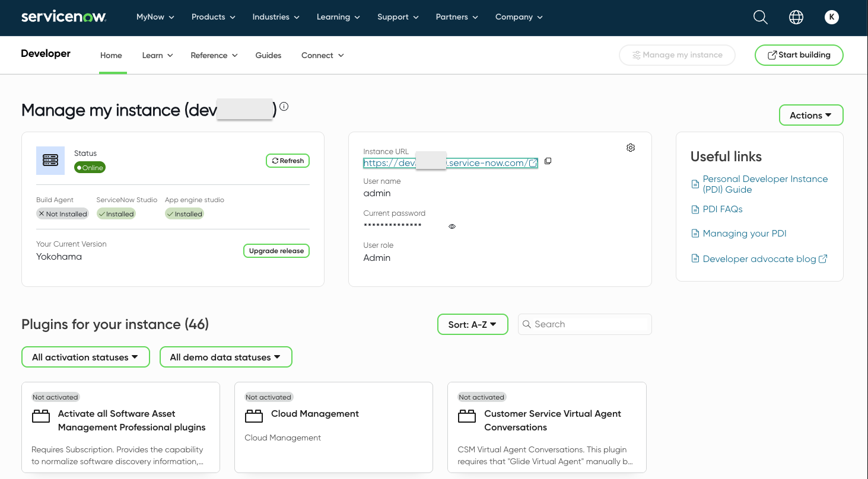Click plugin icon of Cloud Management card
This screenshot has width=868, height=479.
pos(254,416)
